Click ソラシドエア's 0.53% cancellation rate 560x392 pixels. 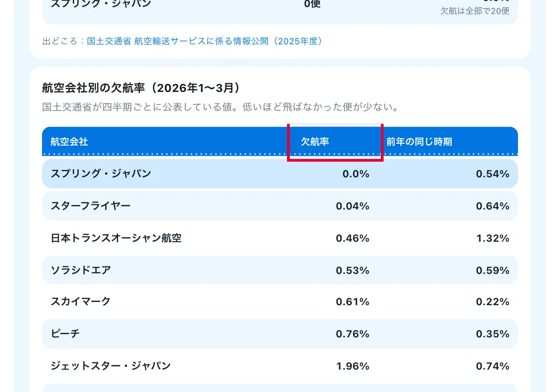353,270
